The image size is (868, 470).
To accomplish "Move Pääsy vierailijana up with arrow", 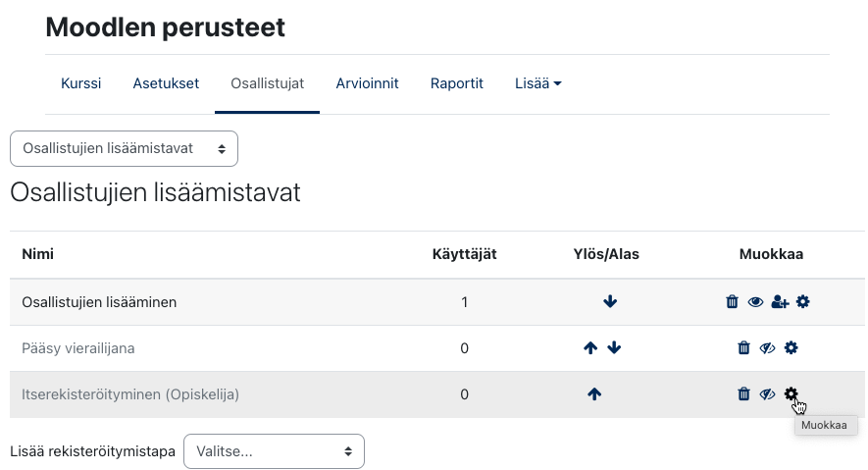I will tap(590, 347).
